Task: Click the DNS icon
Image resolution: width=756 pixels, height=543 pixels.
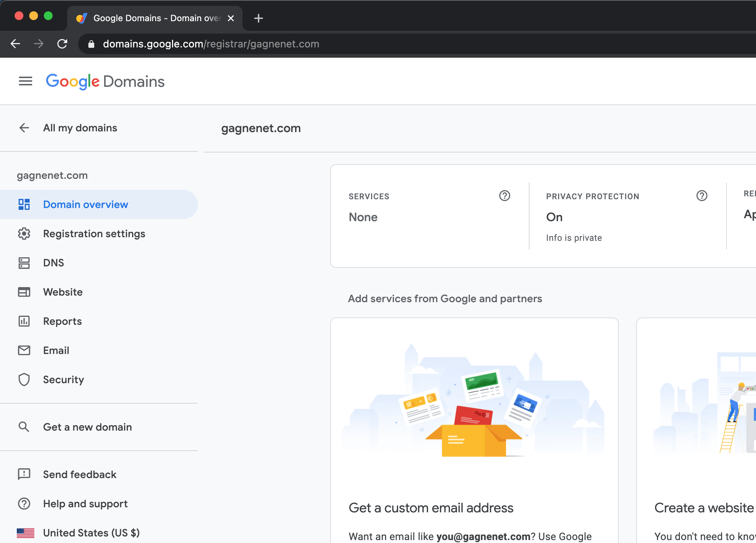Action: [x=23, y=263]
